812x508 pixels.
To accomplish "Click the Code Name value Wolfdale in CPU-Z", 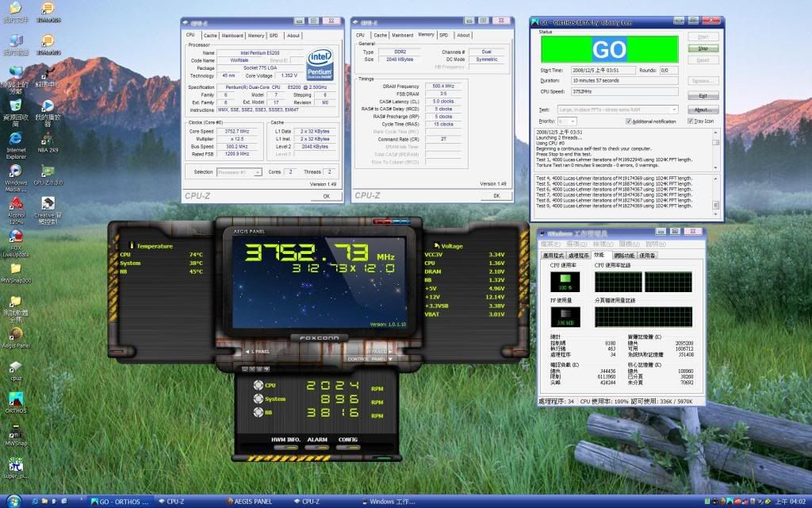I will coord(239,60).
